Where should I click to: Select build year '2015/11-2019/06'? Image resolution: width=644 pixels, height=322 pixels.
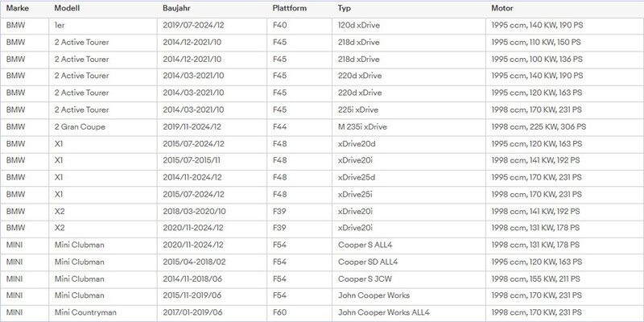point(192,295)
